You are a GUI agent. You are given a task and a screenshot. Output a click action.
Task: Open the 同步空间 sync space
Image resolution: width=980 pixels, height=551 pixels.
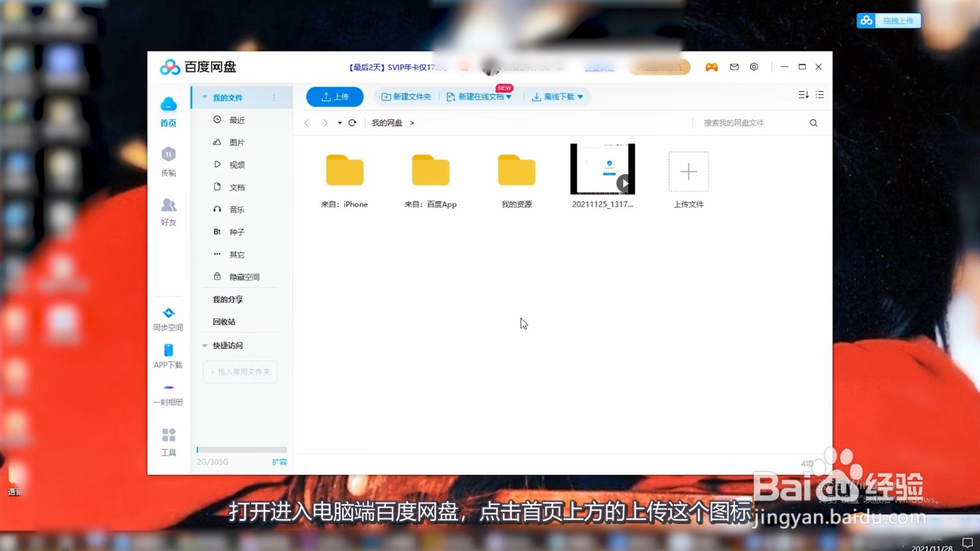point(168,320)
